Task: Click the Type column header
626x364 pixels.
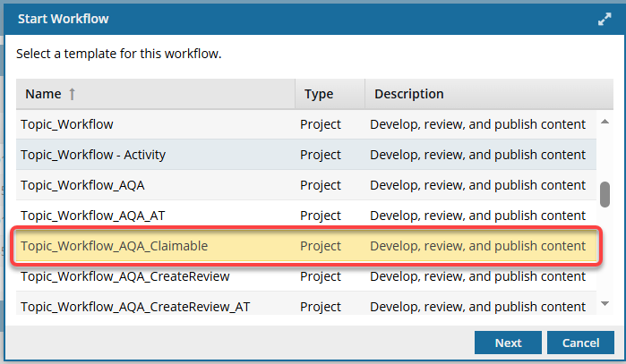Action: click(x=319, y=94)
